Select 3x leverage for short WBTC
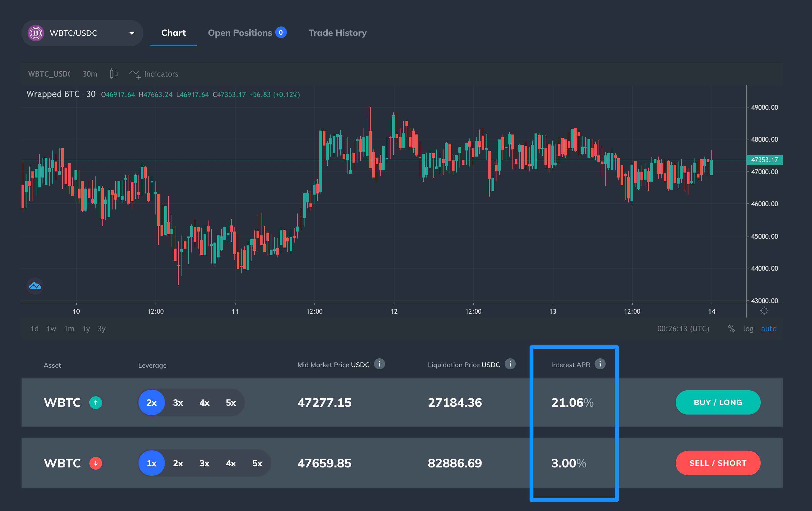Image resolution: width=812 pixels, height=511 pixels. [204, 463]
